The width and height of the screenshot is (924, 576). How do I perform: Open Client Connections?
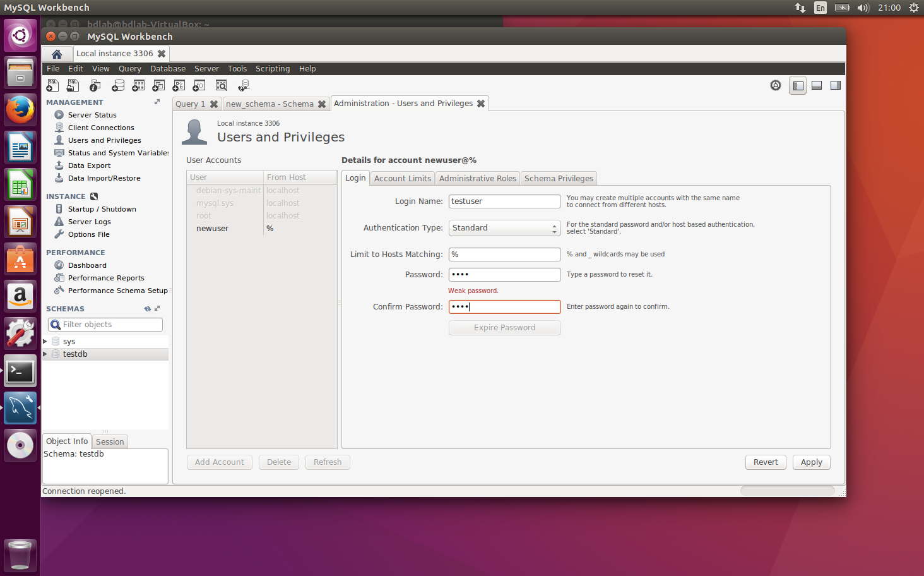pyautogui.click(x=101, y=128)
